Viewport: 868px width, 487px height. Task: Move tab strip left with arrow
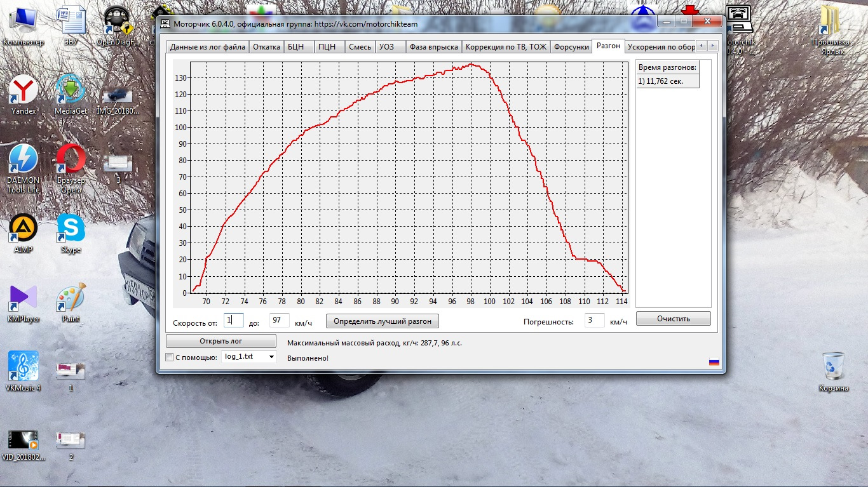[x=702, y=46]
